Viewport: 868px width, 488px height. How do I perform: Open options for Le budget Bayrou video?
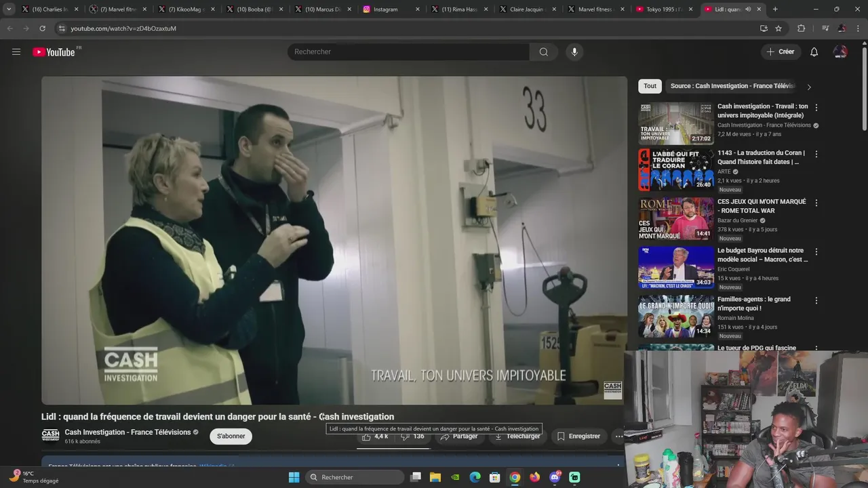(816, 251)
